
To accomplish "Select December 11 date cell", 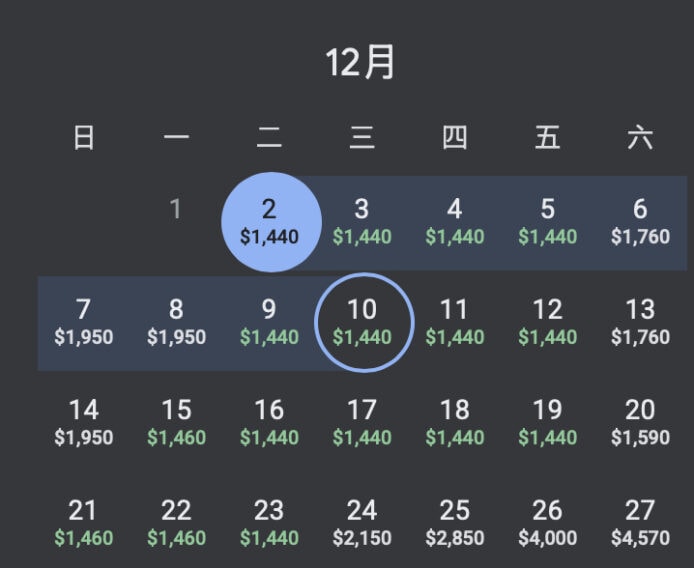I will [x=455, y=322].
